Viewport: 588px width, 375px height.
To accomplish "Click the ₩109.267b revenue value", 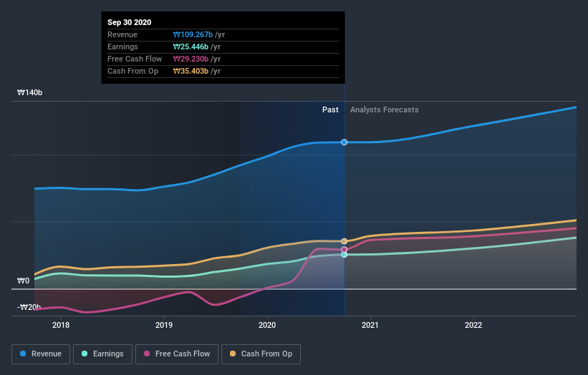I will (193, 34).
